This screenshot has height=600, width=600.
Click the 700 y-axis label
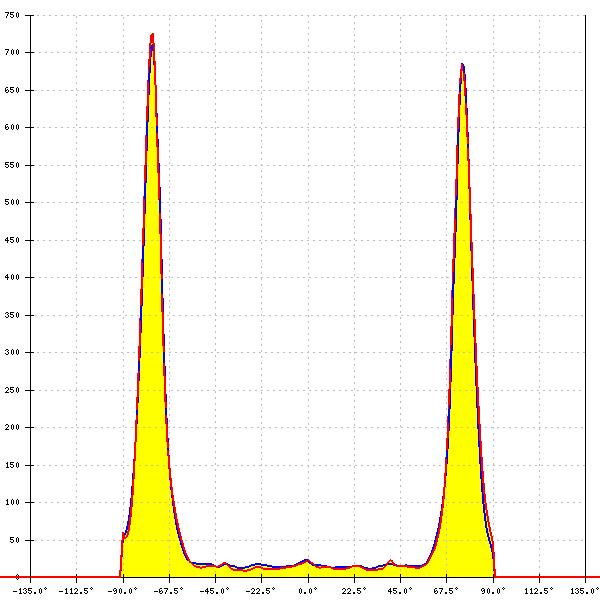pyautogui.click(x=12, y=52)
